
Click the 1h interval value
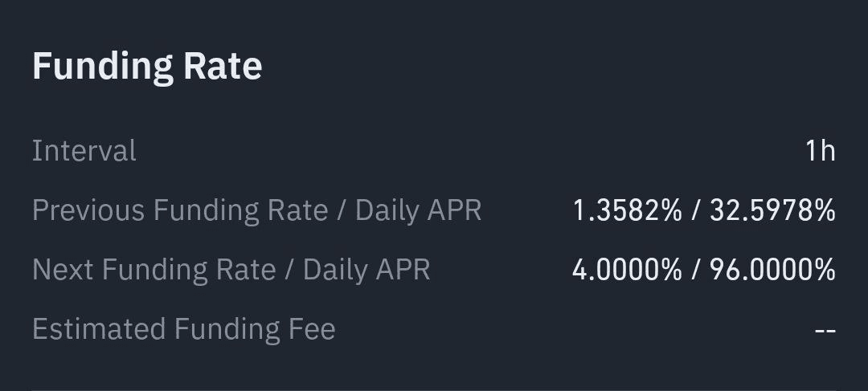click(x=821, y=150)
